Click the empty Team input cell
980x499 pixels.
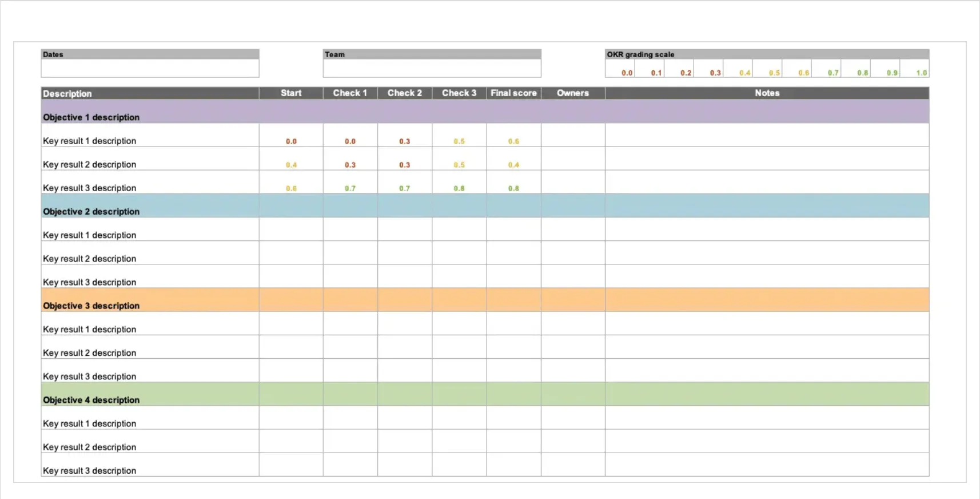pyautogui.click(x=432, y=69)
